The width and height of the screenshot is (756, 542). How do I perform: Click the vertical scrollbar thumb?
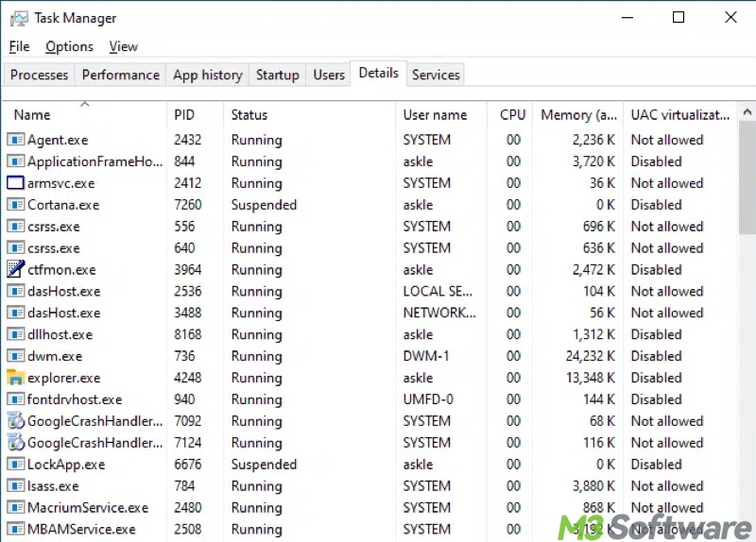point(747,178)
